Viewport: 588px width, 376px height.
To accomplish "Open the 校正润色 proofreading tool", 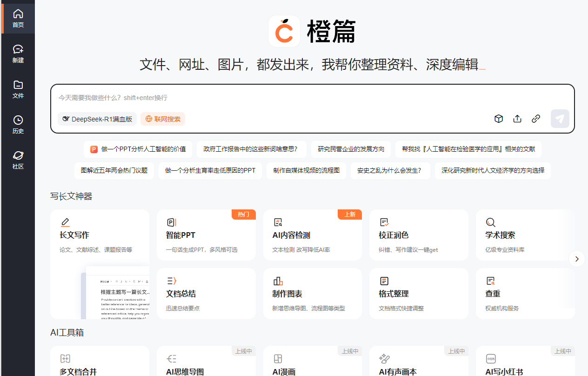I will 418,235.
